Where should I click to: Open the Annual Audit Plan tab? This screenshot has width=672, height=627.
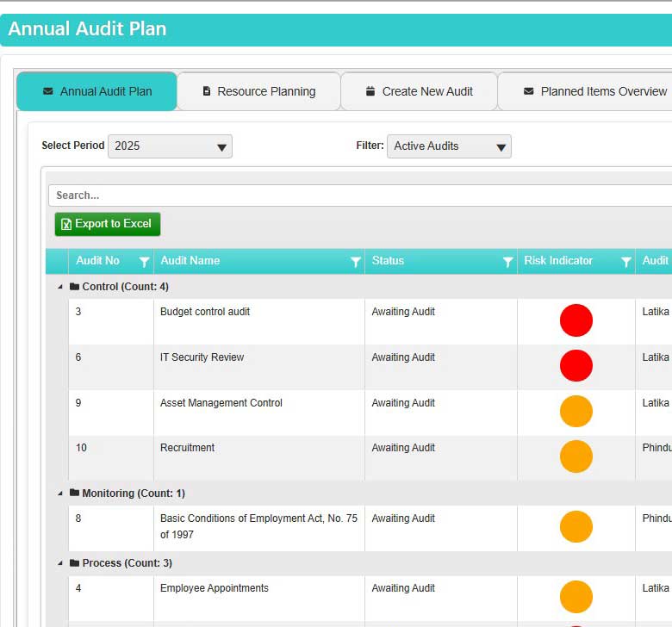click(96, 91)
